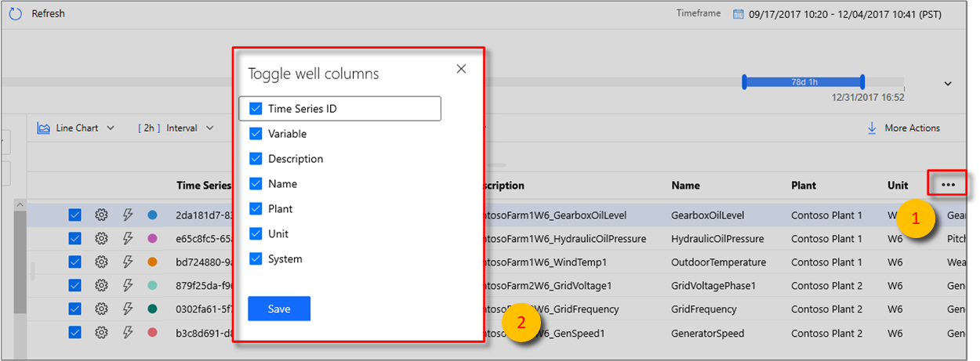Open settings gear for OutdoorTemperature row
Image resolution: width=980 pixels, height=361 pixels.
pyautogui.click(x=101, y=262)
